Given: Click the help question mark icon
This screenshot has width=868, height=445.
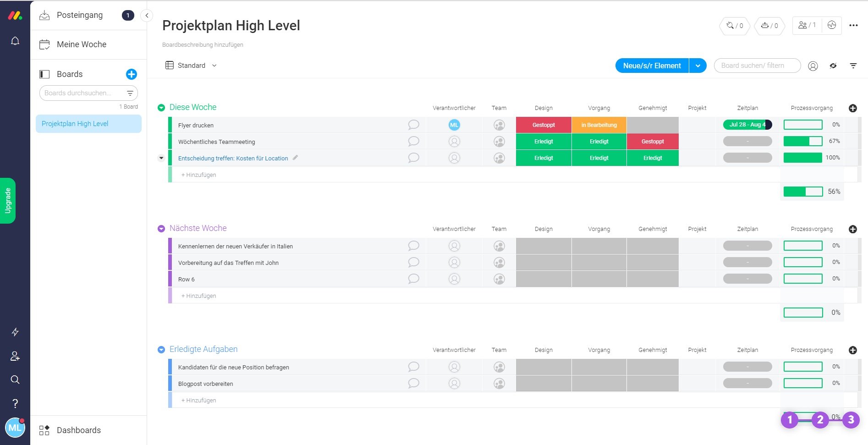Looking at the screenshot, I should 15,403.
